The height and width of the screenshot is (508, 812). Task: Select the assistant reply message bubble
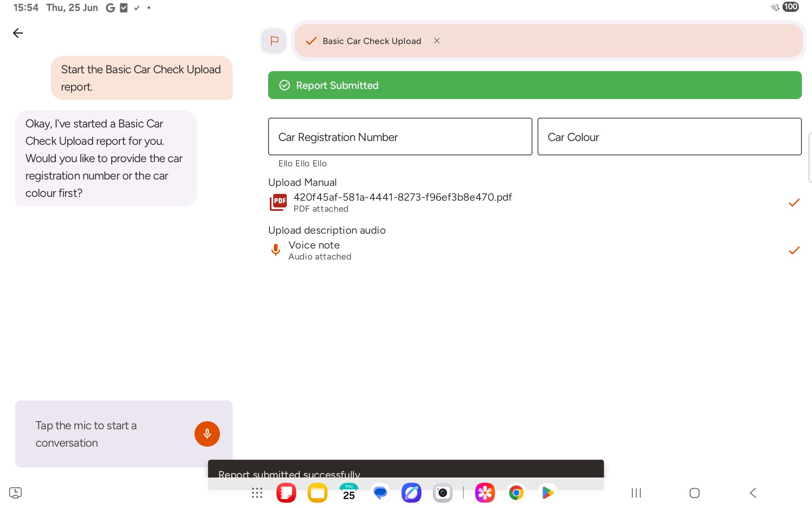[x=106, y=158]
